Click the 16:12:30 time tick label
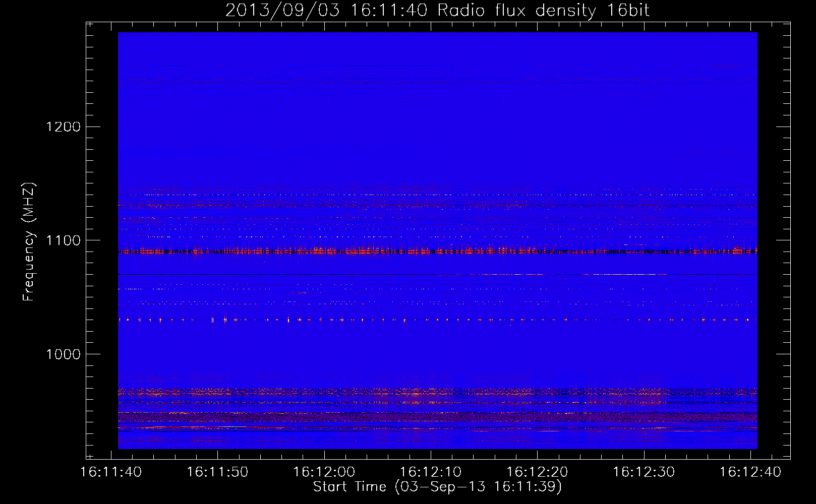 pos(644,472)
